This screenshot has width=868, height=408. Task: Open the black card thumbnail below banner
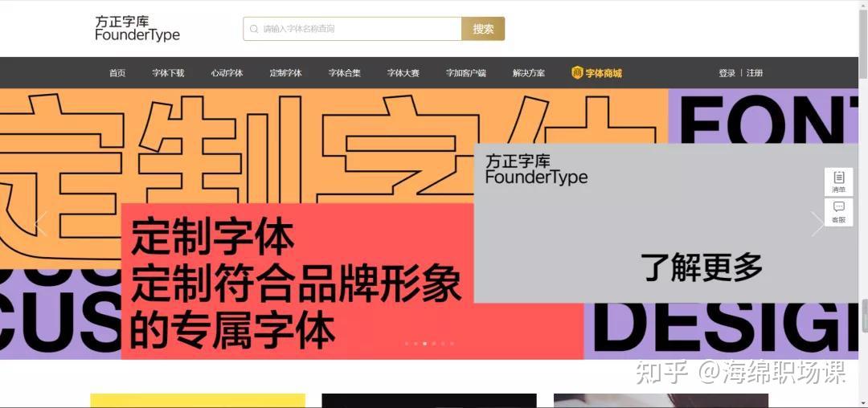point(429,401)
